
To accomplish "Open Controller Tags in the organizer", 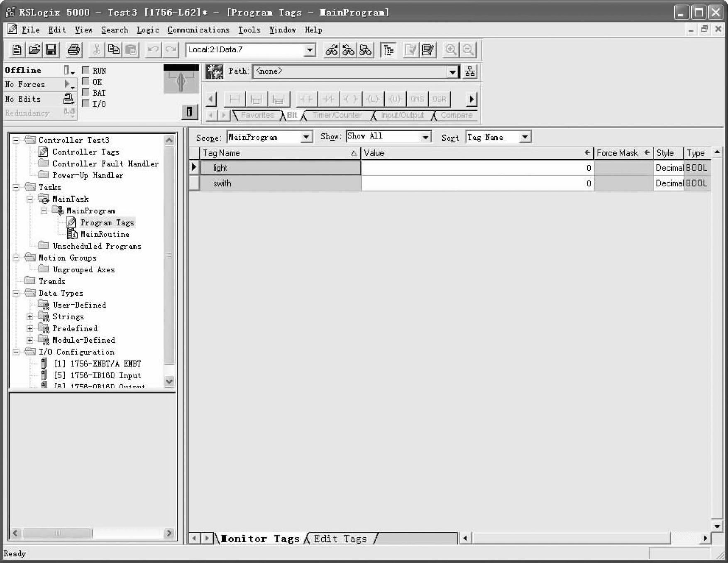I will pos(86,152).
